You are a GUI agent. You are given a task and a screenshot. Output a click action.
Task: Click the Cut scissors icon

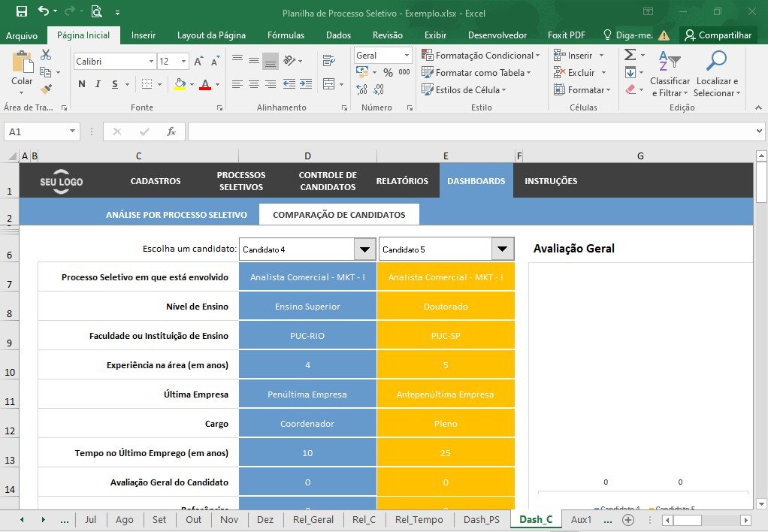(46, 55)
